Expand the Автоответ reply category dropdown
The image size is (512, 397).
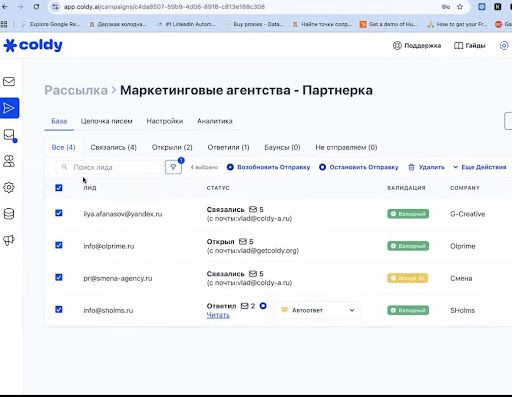[318, 310]
